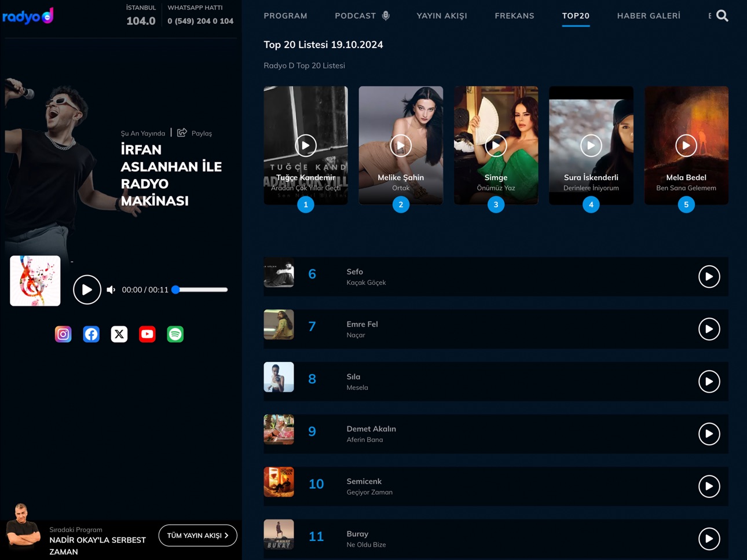Image resolution: width=747 pixels, height=560 pixels.
Task: Click Demet Akalın's album thumbnail
Action: 279,429
